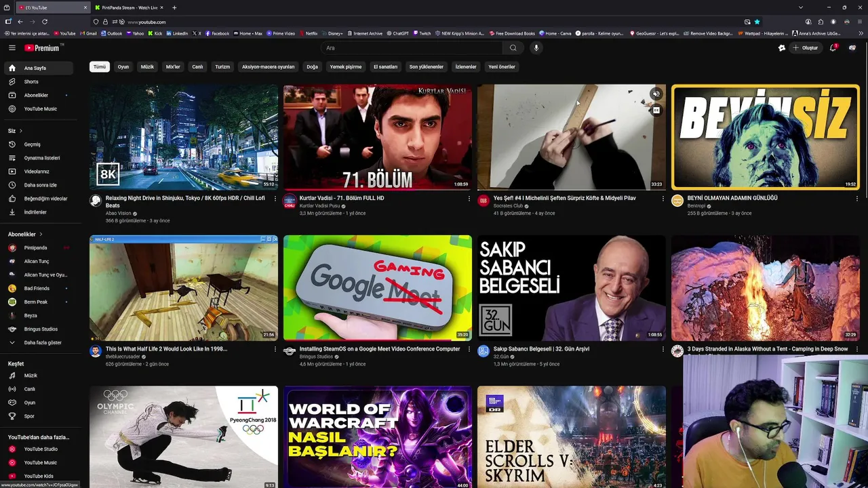Select the El sanatları chip
The width and height of the screenshot is (868, 488).
point(385,67)
